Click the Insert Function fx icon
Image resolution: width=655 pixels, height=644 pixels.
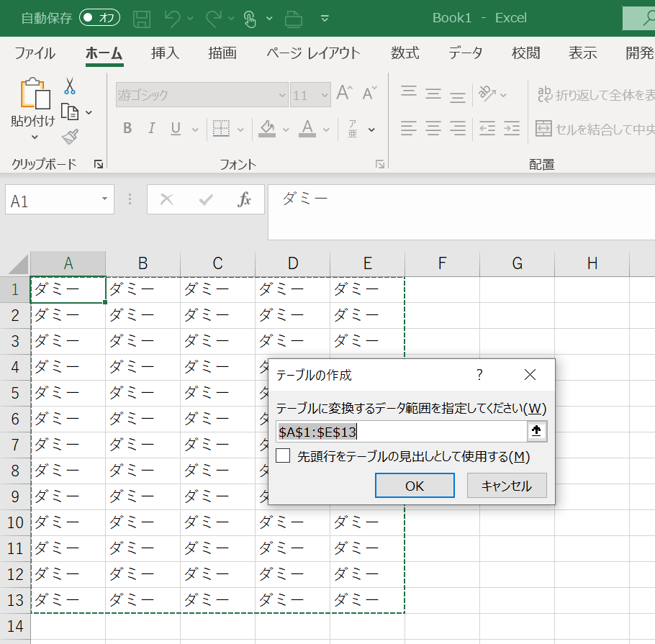tap(245, 199)
